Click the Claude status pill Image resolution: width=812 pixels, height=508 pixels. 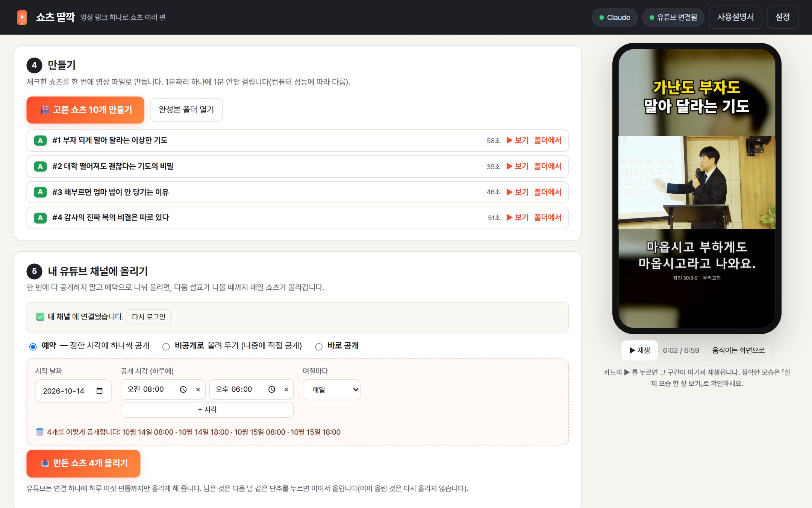coord(615,17)
